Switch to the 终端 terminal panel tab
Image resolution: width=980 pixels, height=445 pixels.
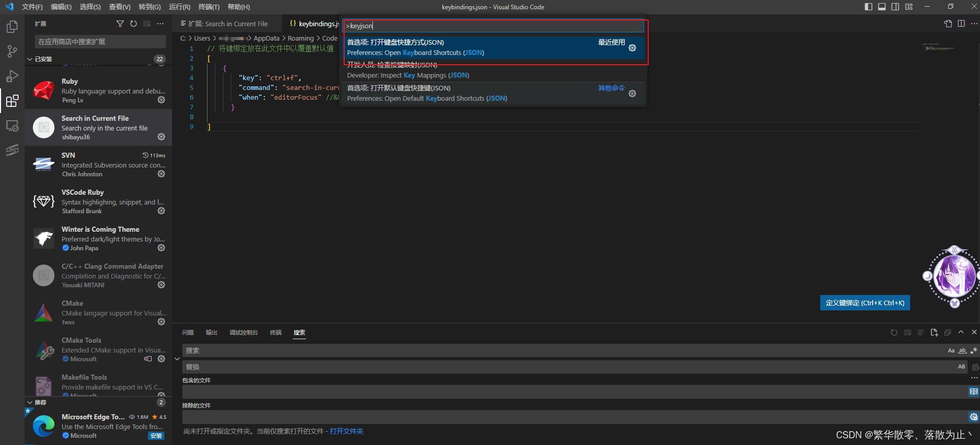pos(276,332)
